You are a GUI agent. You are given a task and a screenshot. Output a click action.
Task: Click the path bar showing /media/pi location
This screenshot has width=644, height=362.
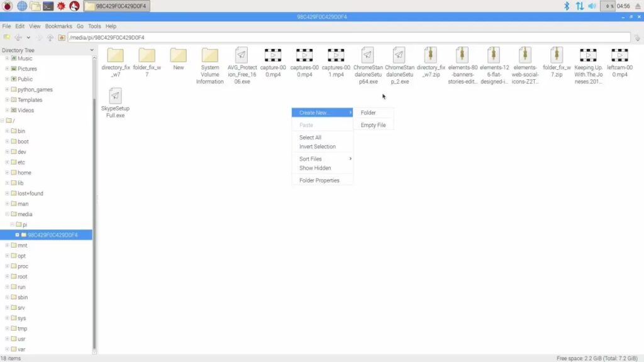click(x=346, y=38)
